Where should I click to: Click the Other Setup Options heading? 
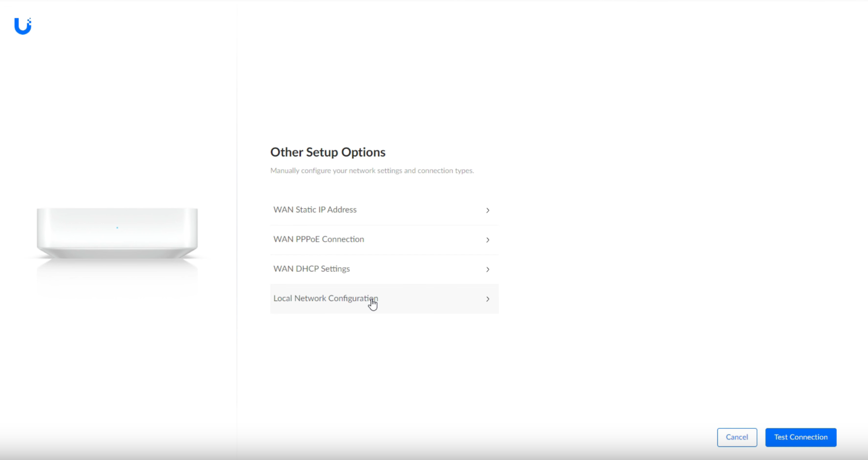[328, 152]
